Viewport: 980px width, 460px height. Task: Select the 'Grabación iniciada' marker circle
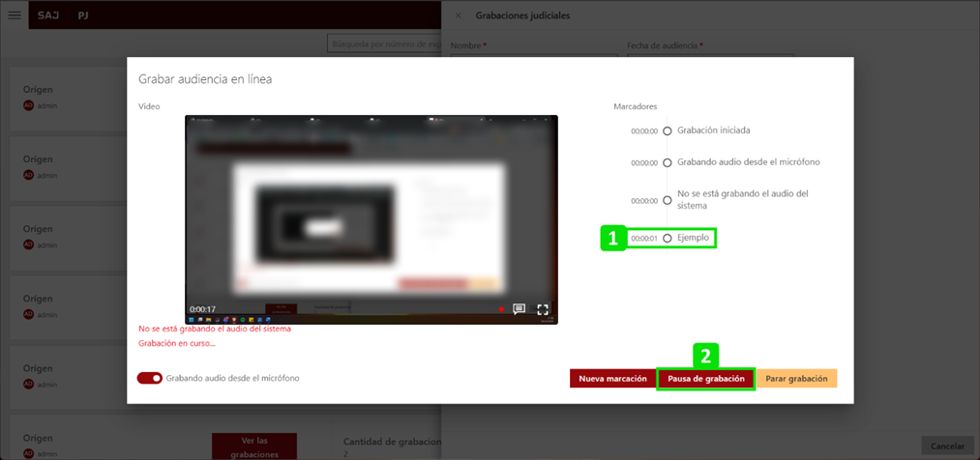tap(668, 131)
